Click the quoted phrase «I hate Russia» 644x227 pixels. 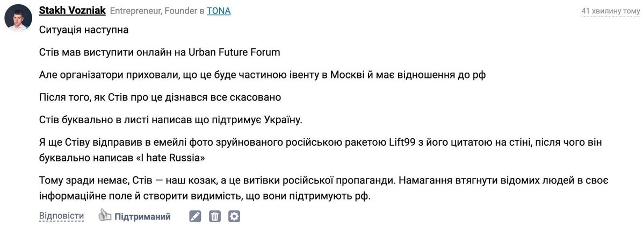click(169, 158)
